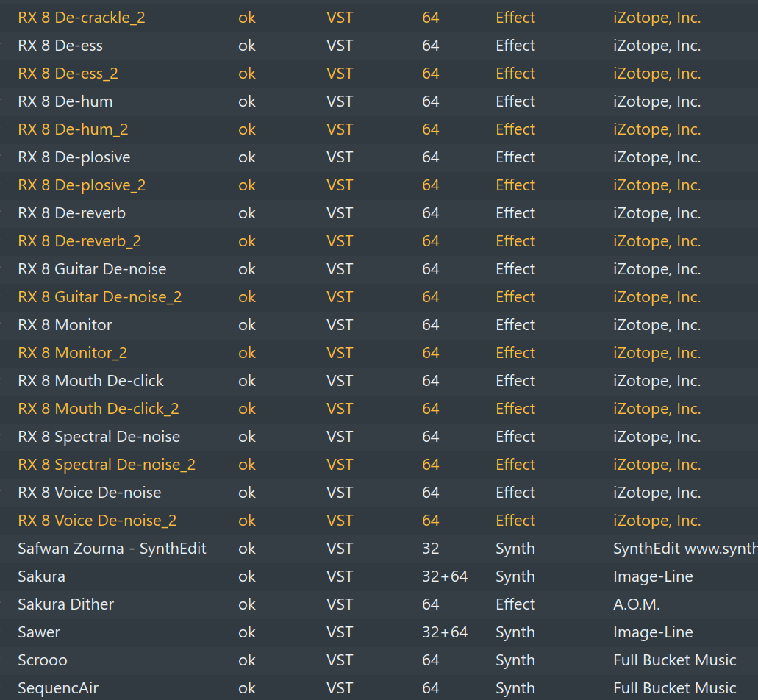This screenshot has width=758, height=700.
Task: Select Safwan Zourna - SynthEdit plugin
Action: tap(112, 549)
